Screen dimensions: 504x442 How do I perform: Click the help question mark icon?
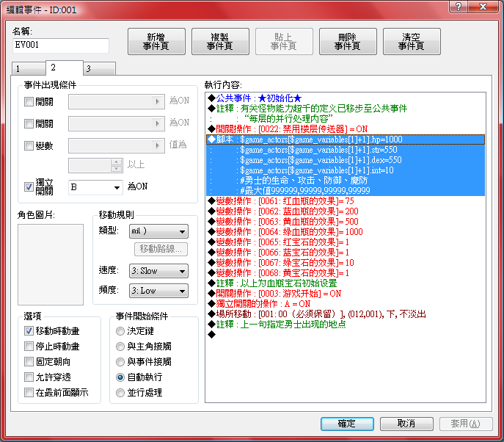coord(459,7)
